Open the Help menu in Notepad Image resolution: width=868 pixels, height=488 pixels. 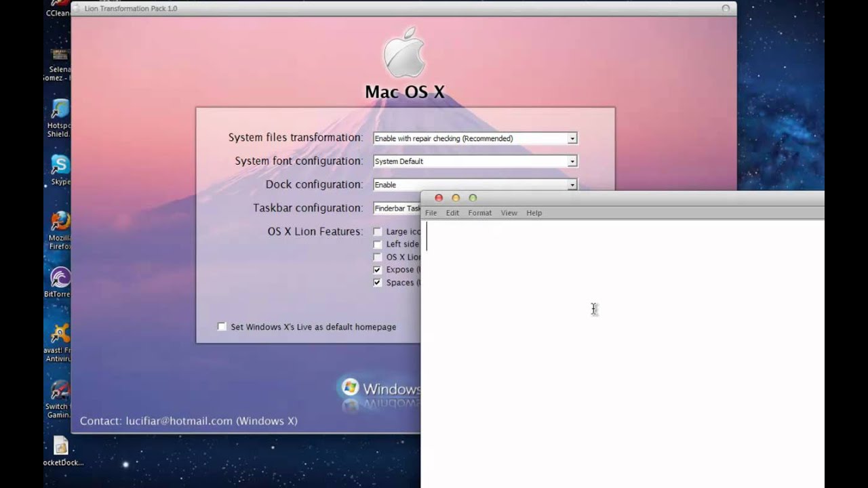pos(534,213)
